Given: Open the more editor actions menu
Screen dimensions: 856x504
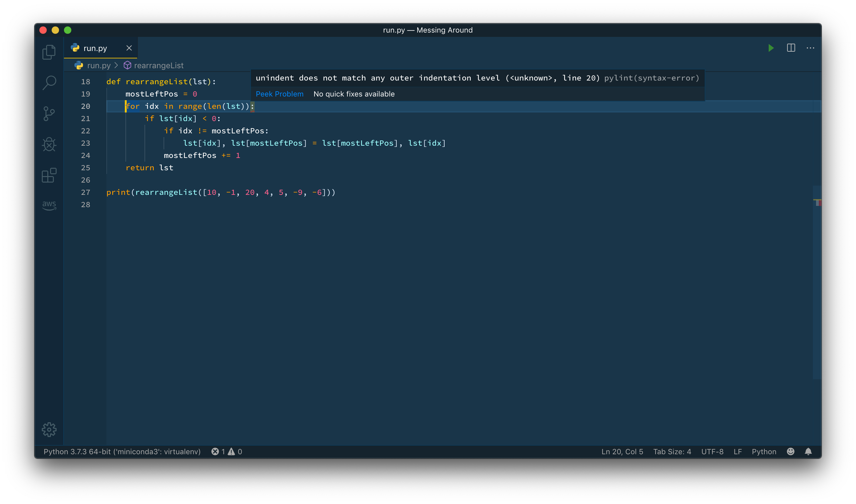Looking at the screenshot, I should [810, 48].
